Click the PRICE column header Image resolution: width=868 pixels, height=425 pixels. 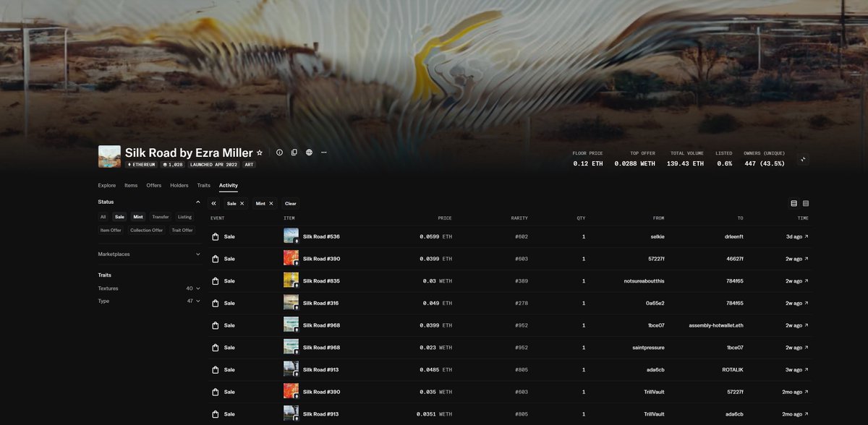click(x=445, y=218)
